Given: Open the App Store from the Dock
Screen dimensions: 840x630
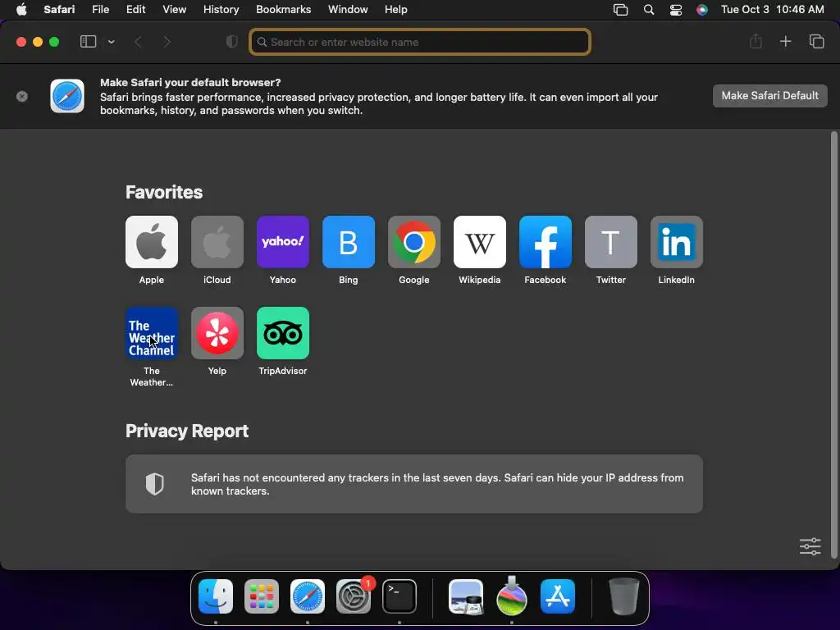Looking at the screenshot, I should tap(558, 596).
